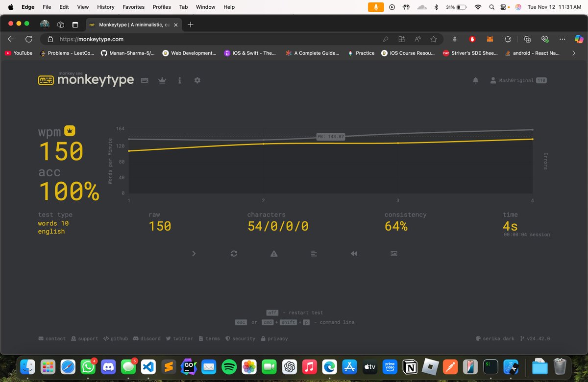The height and width of the screenshot is (382, 588).
Task: Open the red hand blocker extension
Action: (x=472, y=39)
